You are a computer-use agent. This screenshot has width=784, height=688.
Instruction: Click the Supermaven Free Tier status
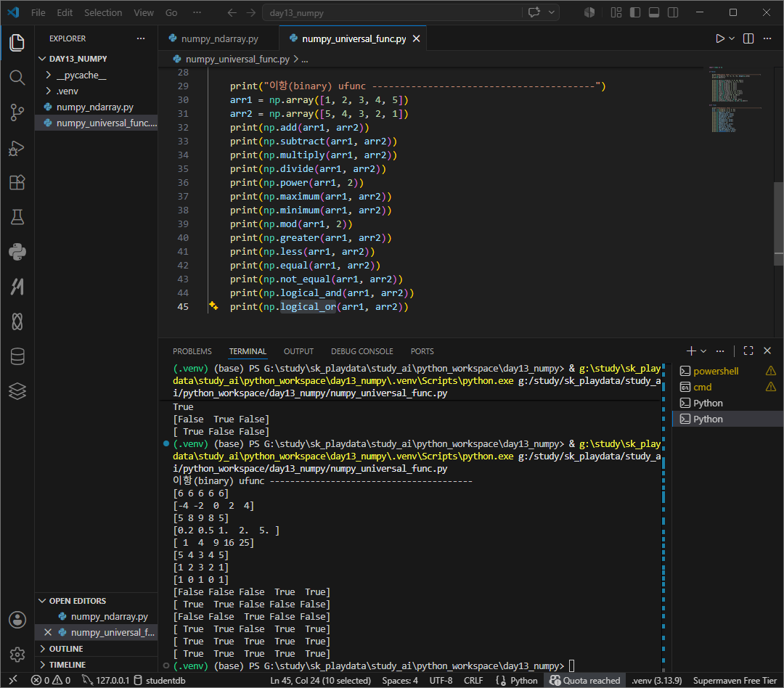tap(735, 680)
